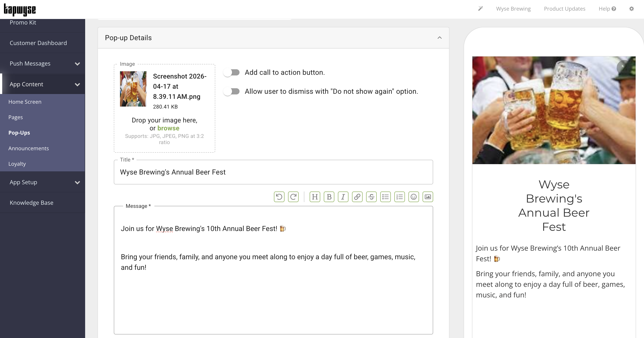
Task: Apply heading format with H icon
Action: (x=315, y=197)
